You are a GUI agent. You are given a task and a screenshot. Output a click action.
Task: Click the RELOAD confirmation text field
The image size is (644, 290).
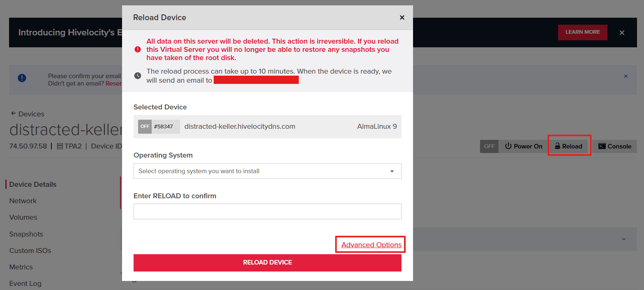click(x=267, y=211)
